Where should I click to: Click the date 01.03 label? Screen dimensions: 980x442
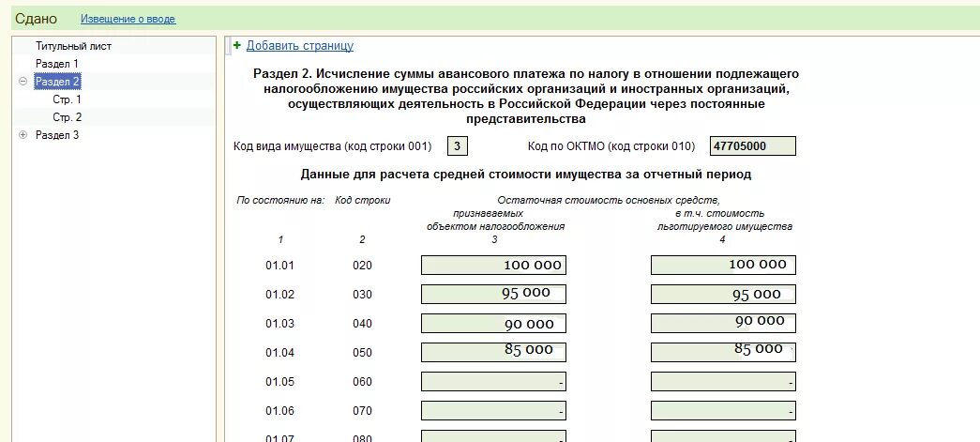[279, 324]
